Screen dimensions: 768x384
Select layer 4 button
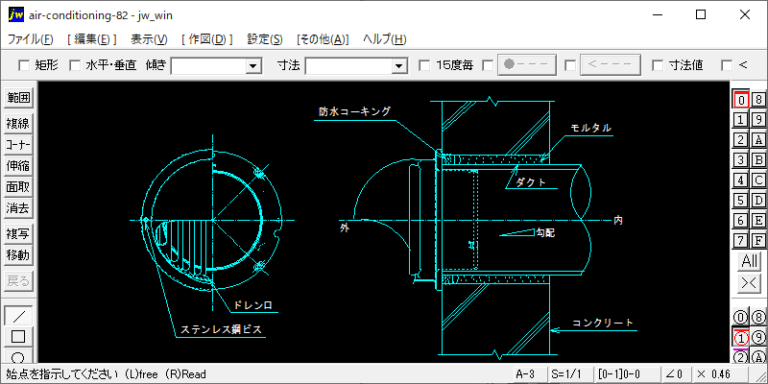(x=741, y=180)
